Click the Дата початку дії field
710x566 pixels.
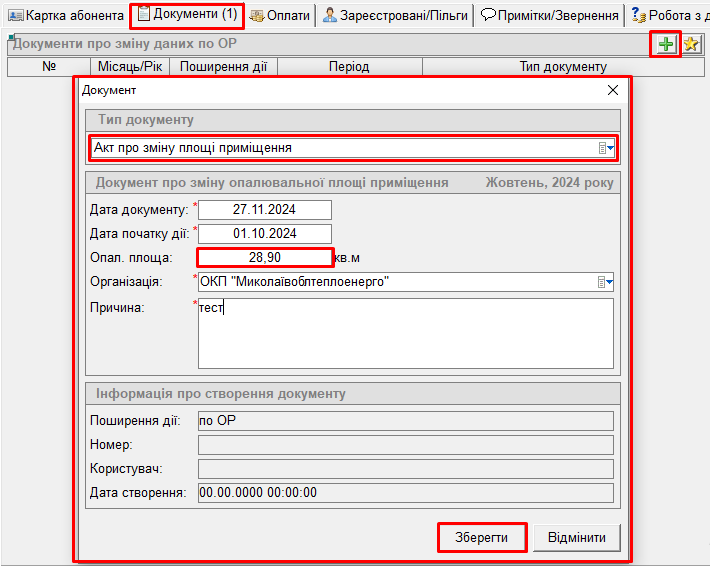(265, 234)
